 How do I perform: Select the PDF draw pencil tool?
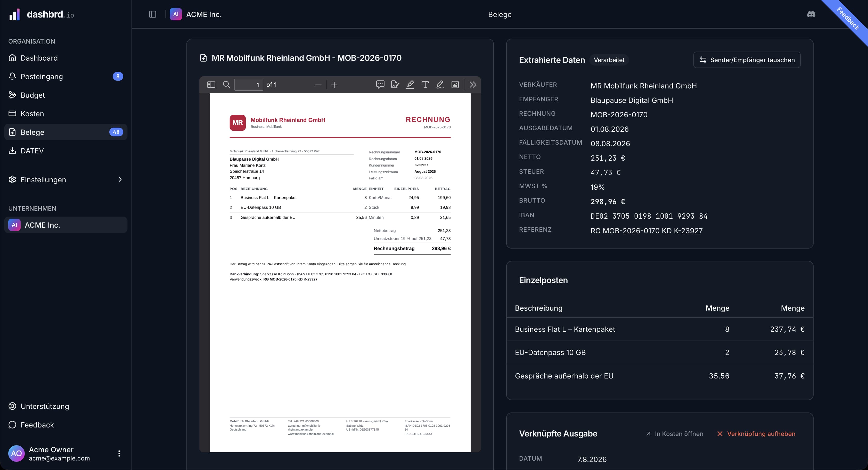pyautogui.click(x=440, y=85)
